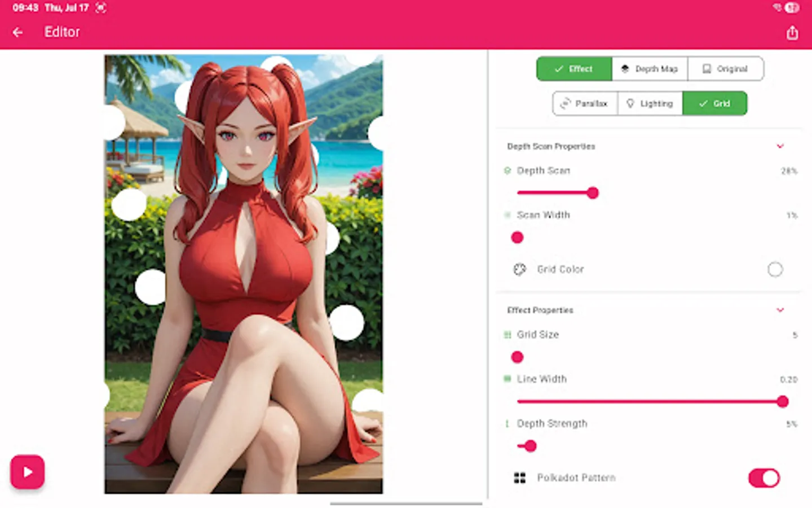The image size is (812, 508).
Task: Collapse the Effect Properties section
Action: [780, 310]
